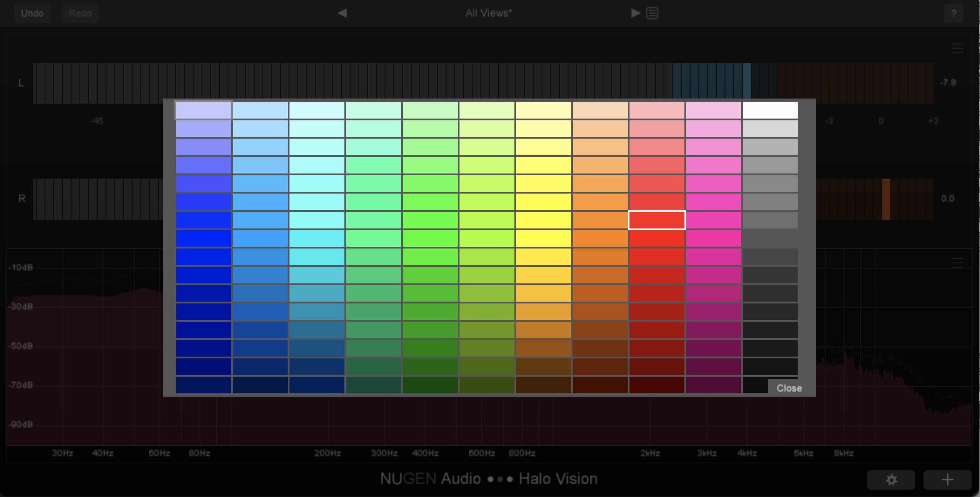Click the settings gear icon
The height and width of the screenshot is (497, 980).
[891, 480]
